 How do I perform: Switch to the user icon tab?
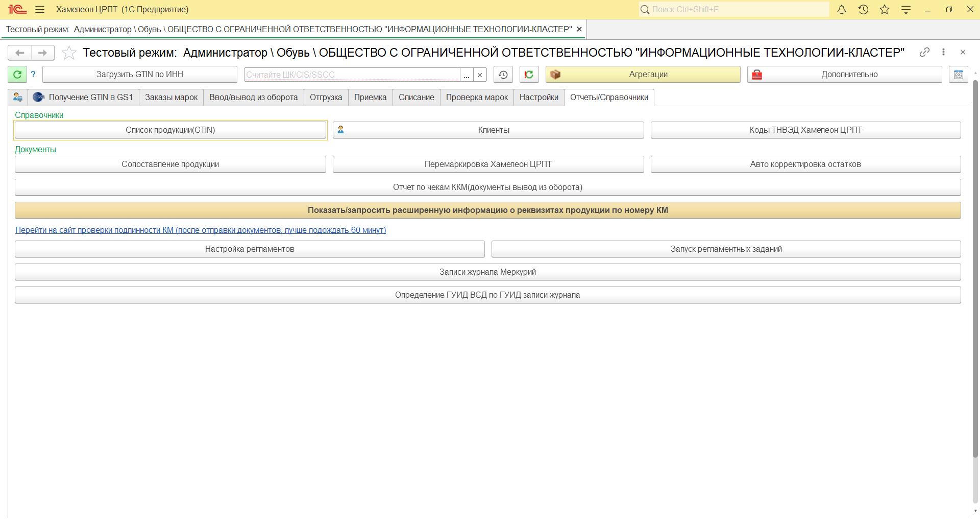click(18, 97)
